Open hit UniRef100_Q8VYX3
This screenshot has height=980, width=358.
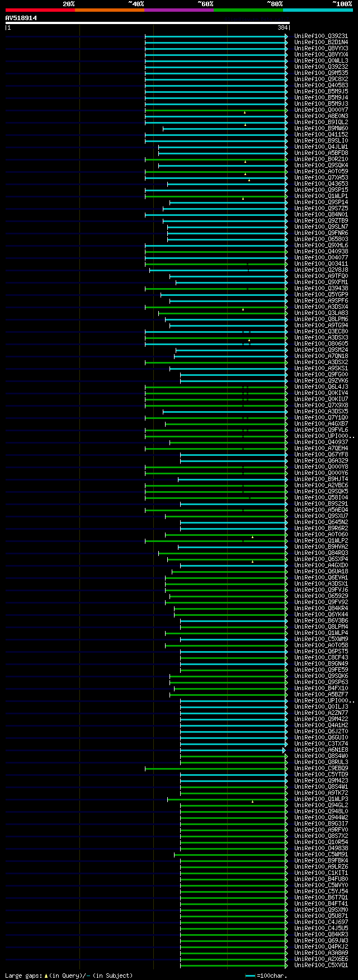coord(321,49)
